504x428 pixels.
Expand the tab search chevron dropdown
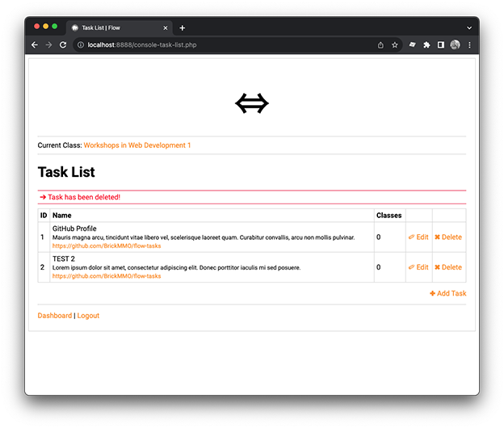468,27
